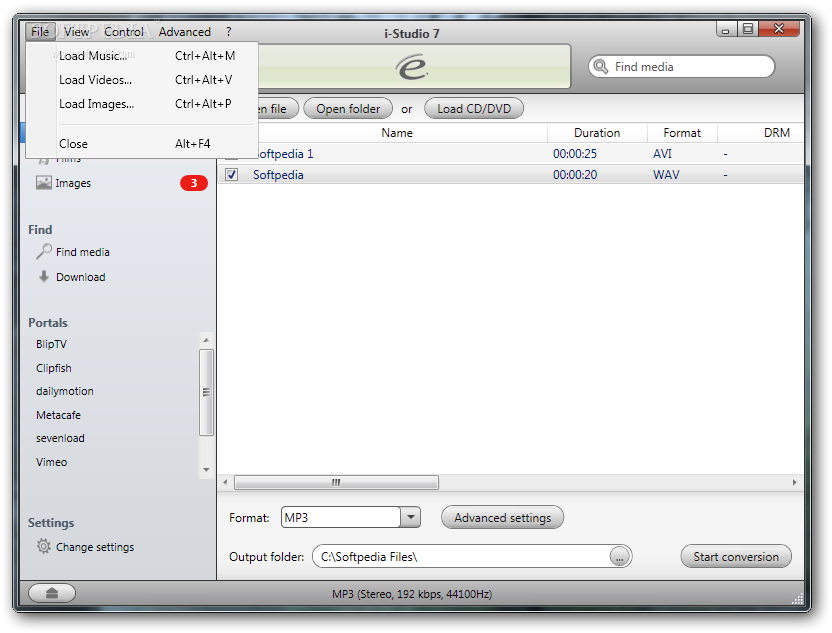Viewport: 832px width, 633px height.
Task: Choose Load Images... from File menu
Action: click(142, 104)
